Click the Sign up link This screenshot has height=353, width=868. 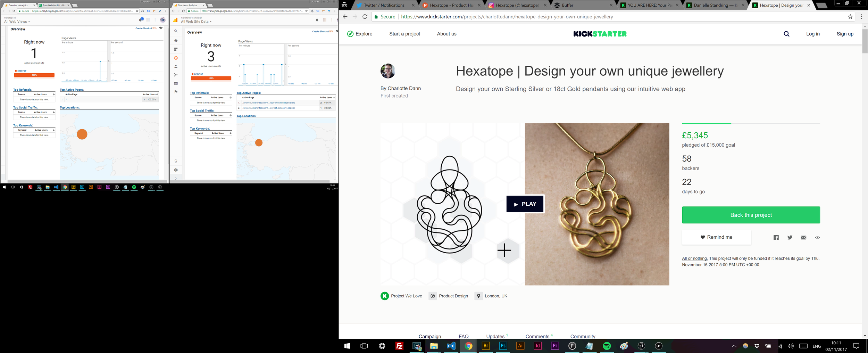[845, 34]
